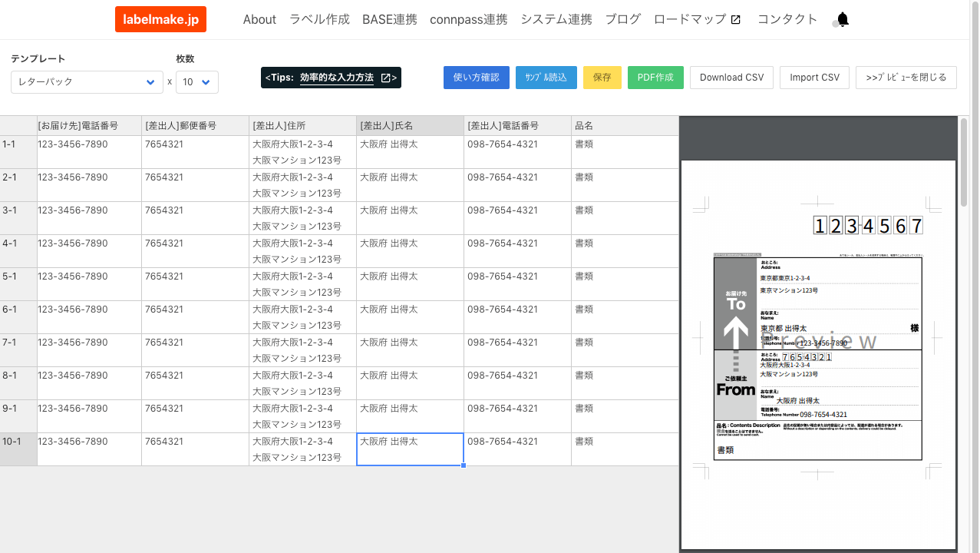Screen dimensions: 980x553
Task: Open the 枚数 dropdown showing 10
Action: [196, 81]
